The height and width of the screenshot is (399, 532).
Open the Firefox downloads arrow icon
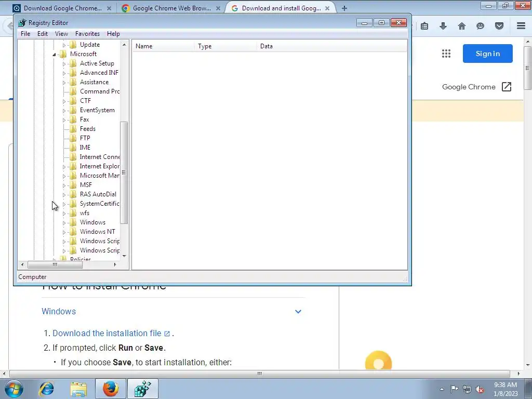(443, 26)
